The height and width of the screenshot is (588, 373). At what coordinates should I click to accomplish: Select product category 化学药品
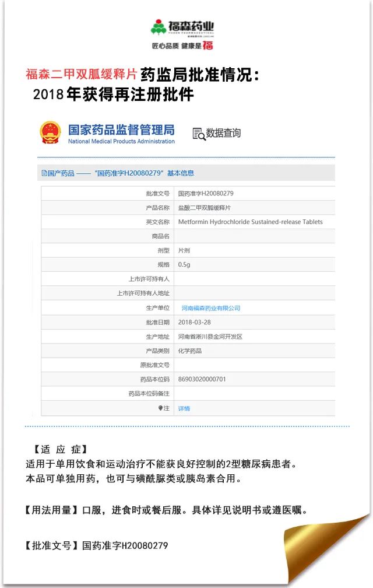click(x=190, y=351)
